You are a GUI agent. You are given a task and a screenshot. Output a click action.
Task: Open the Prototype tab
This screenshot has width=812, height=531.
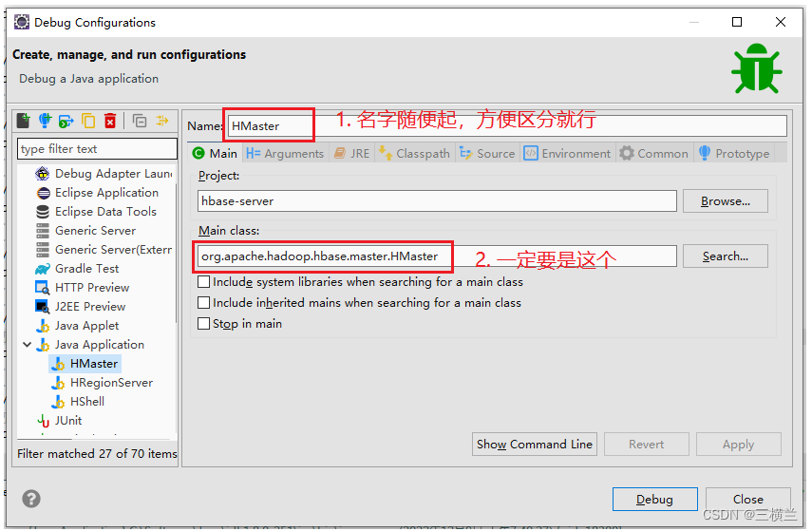[x=734, y=153]
